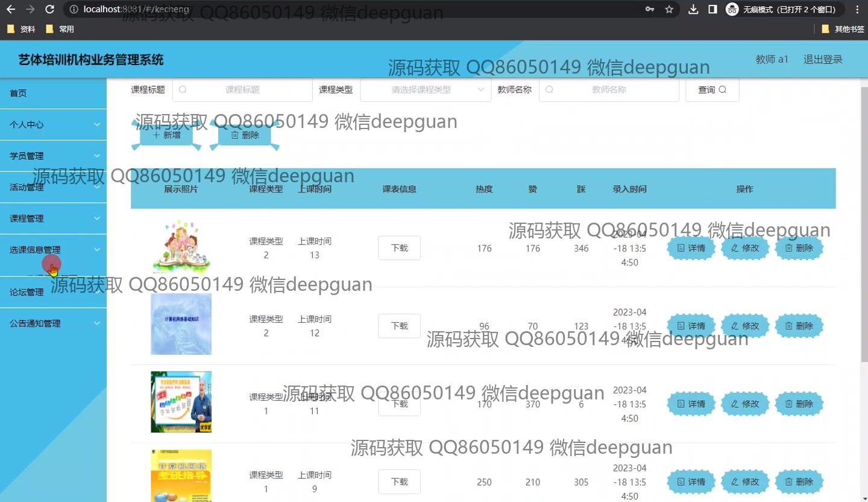
Task: Open the browser three-dot menu
Action: [x=857, y=10]
